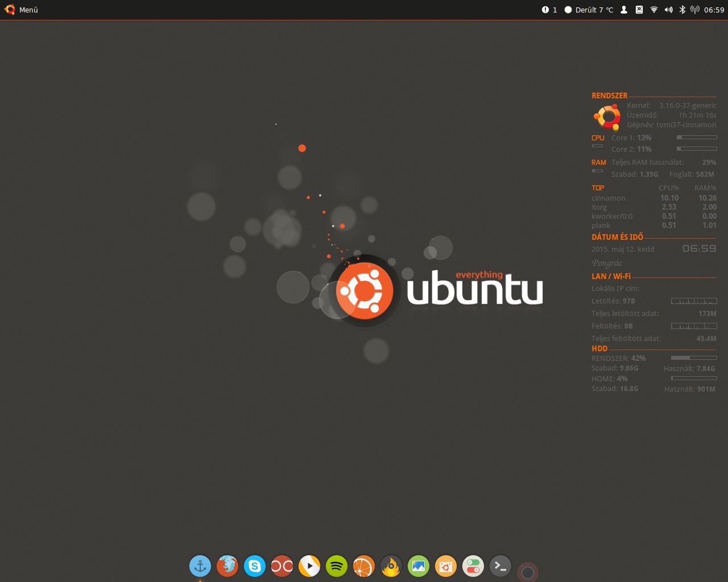The width and height of the screenshot is (728, 582).
Task: Click the Core 2 usage bar
Action: [697, 148]
